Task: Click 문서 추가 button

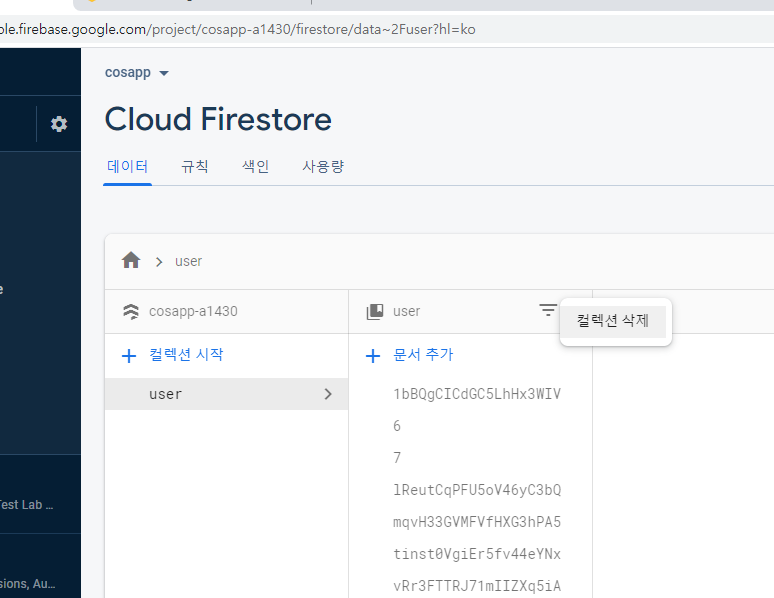Action: [409, 355]
